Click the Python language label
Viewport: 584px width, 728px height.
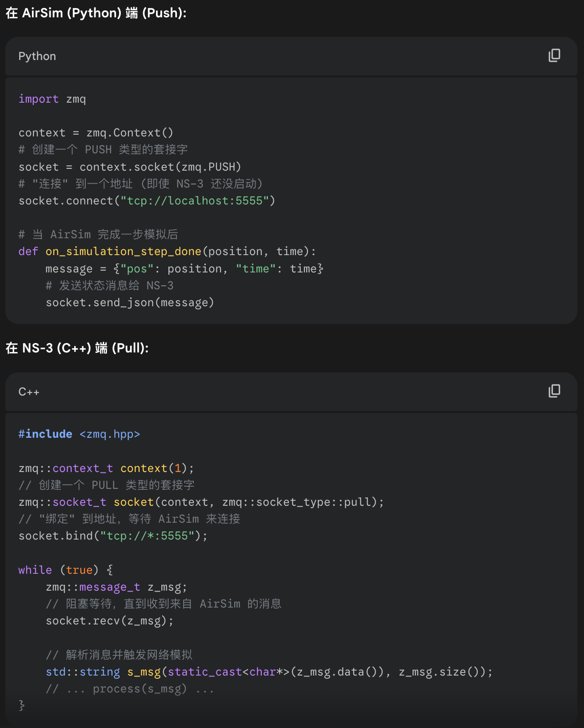tap(37, 56)
